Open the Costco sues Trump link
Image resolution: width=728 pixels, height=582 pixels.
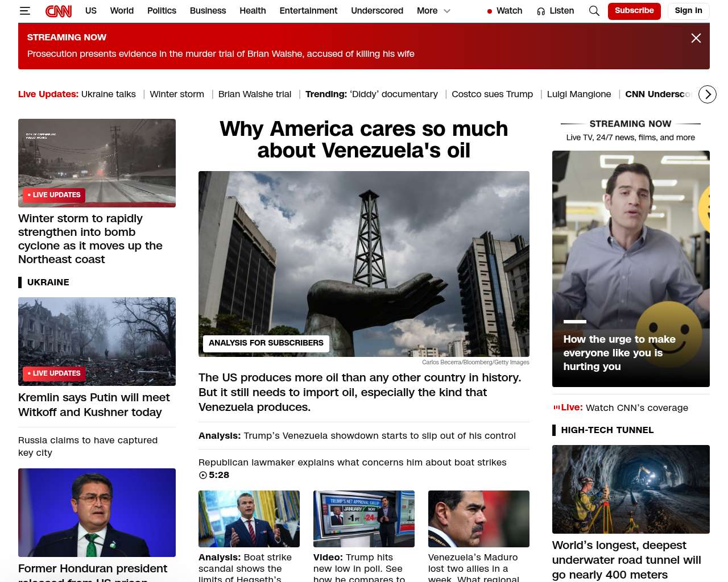point(492,94)
